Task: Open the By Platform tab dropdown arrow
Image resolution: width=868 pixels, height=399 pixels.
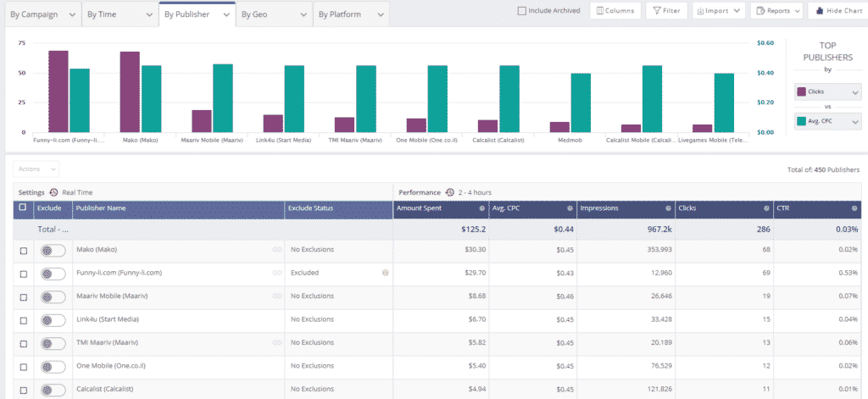Action: click(x=380, y=15)
